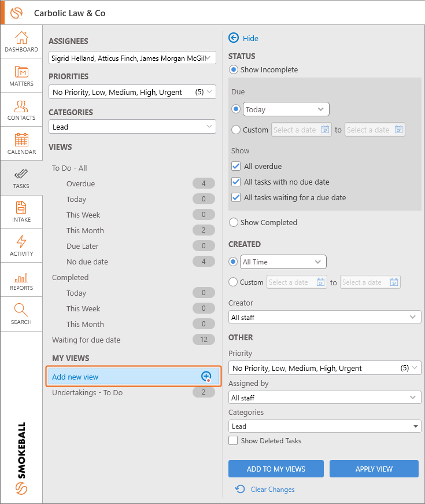Click the Clear Changes undo icon

[x=240, y=489]
